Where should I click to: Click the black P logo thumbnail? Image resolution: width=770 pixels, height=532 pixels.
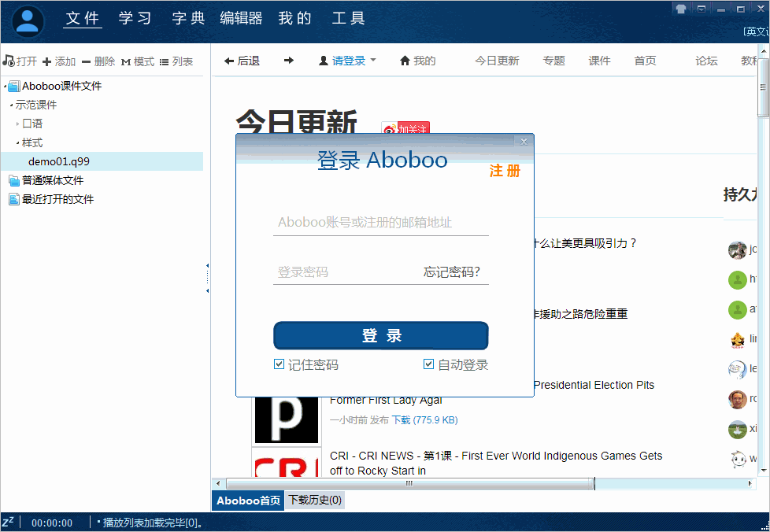[287, 420]
